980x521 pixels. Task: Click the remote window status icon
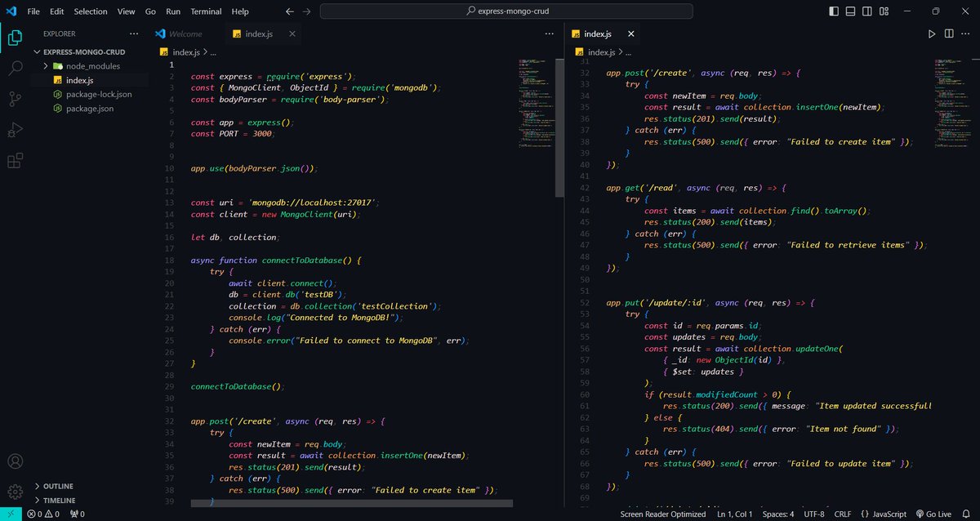(11, 514)
